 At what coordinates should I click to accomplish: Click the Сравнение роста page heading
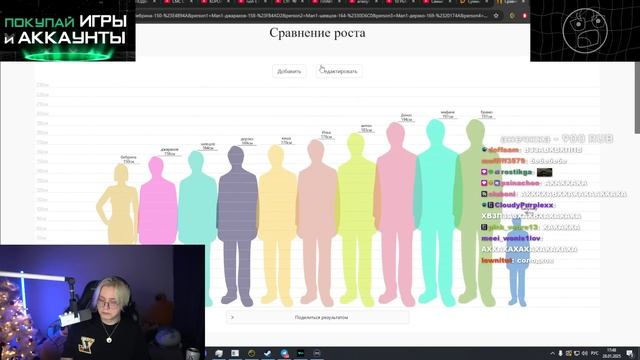click(x=317, y=33)
